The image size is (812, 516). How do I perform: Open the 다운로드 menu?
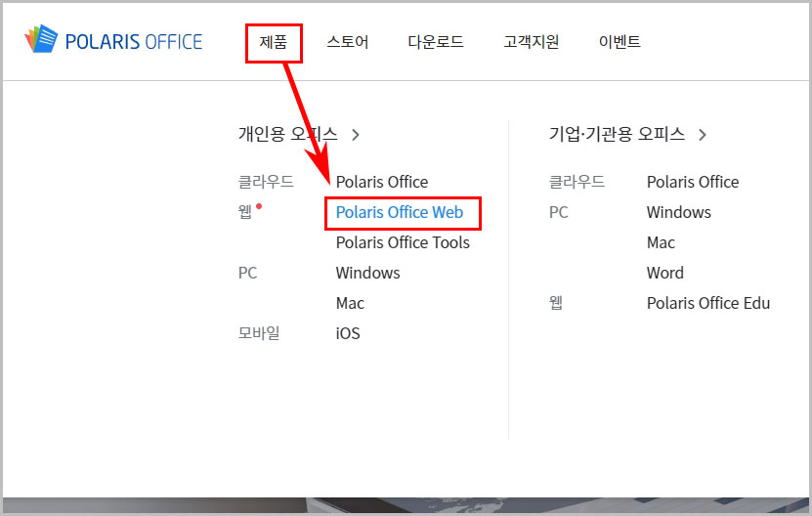pos(436,42)
